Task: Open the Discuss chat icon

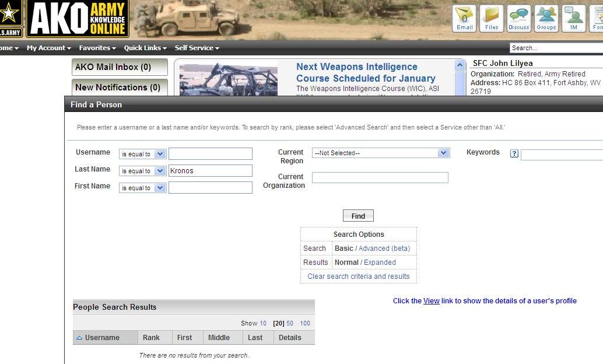Action: [x=518, y=18]
